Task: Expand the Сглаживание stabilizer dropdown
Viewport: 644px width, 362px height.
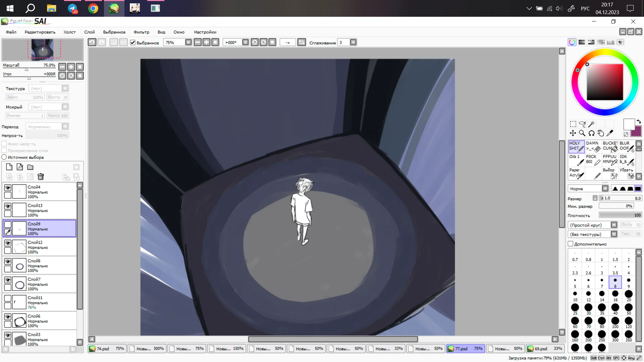Action: 353,42
